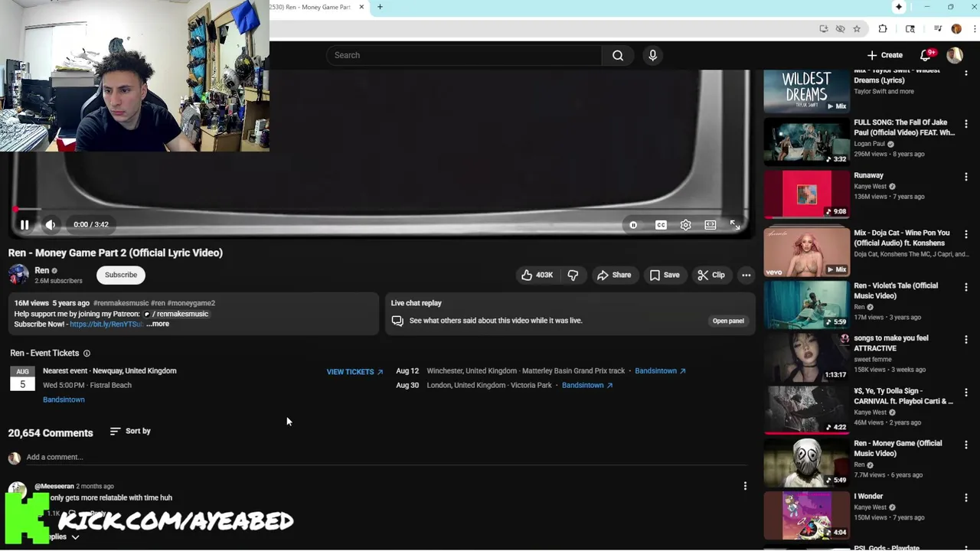Viewport: 980px width, 551px height.
Task: Open options for The Fall Of Jake Paul
Action: click(x=966, y=124)
